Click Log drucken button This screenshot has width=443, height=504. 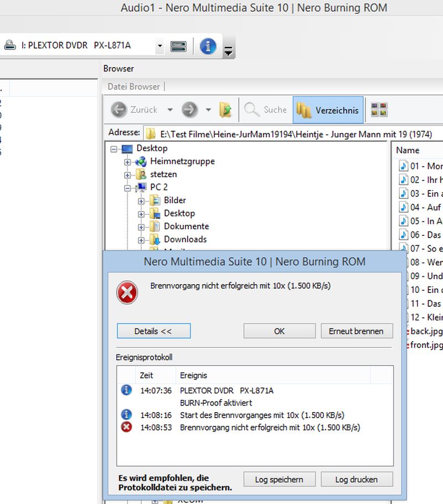[357, 480]
